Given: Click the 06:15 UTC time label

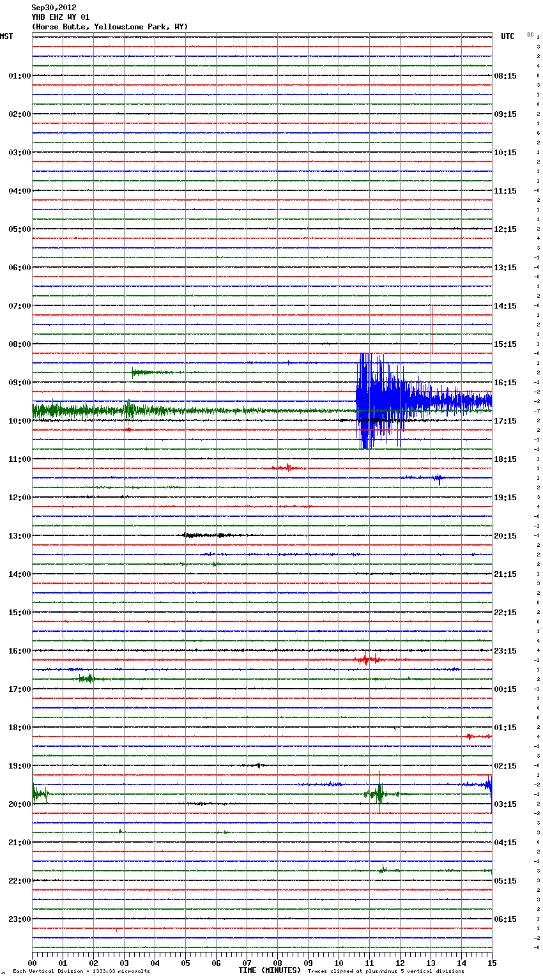Looking at the screenshot, I should pyautogui.click(x=505, y=919).
